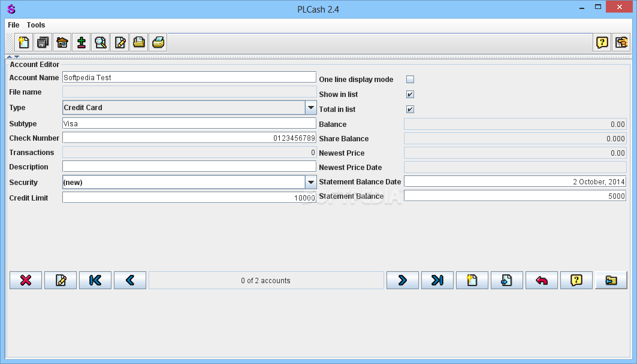Click the green plus red minus icon
Screen dimensions: 637x364
tap(81, 42)
